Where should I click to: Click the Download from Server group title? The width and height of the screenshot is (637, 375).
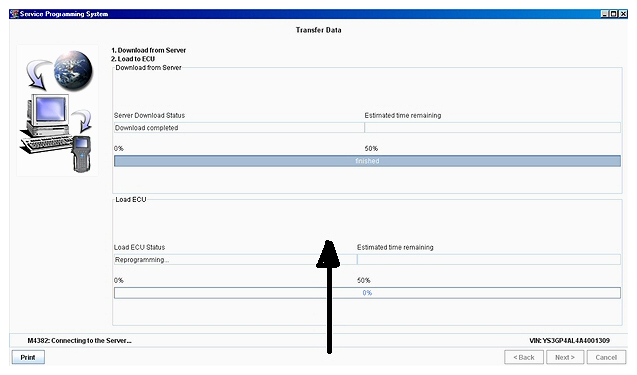(148, 67)
